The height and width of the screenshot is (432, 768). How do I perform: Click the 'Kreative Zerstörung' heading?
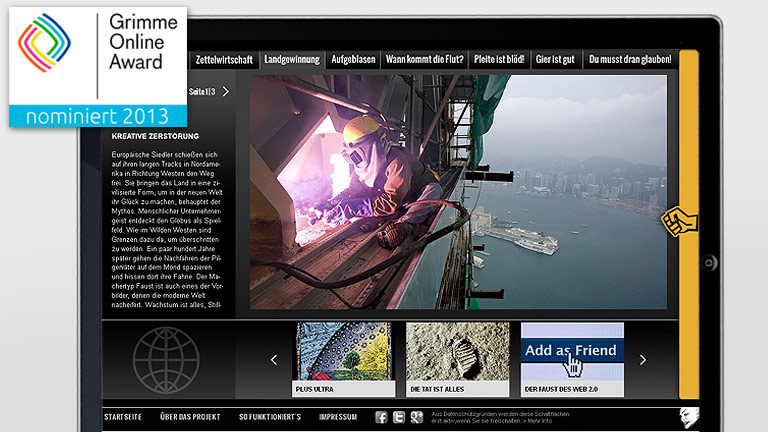tap(155, 136)
